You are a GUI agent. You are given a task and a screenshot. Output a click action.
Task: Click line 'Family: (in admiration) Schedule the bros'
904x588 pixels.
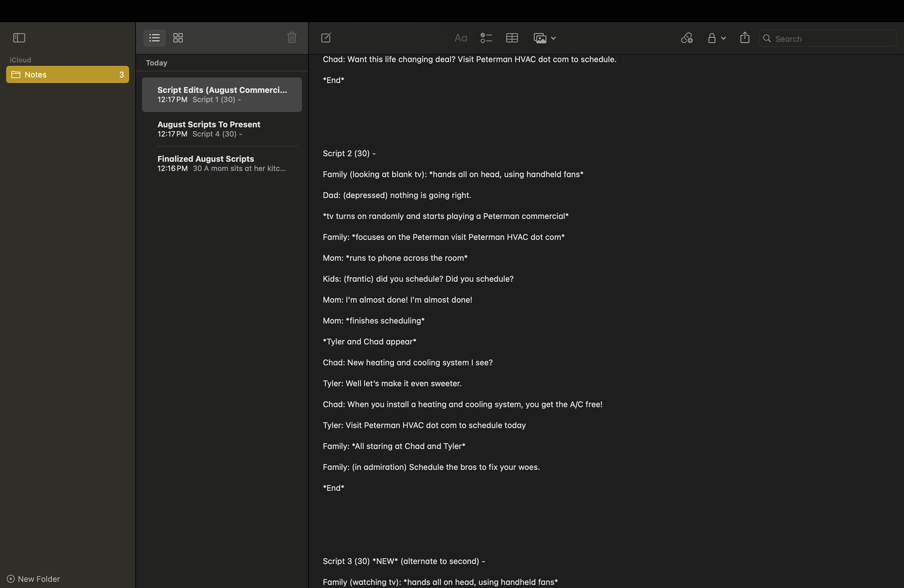click(431, 467)
